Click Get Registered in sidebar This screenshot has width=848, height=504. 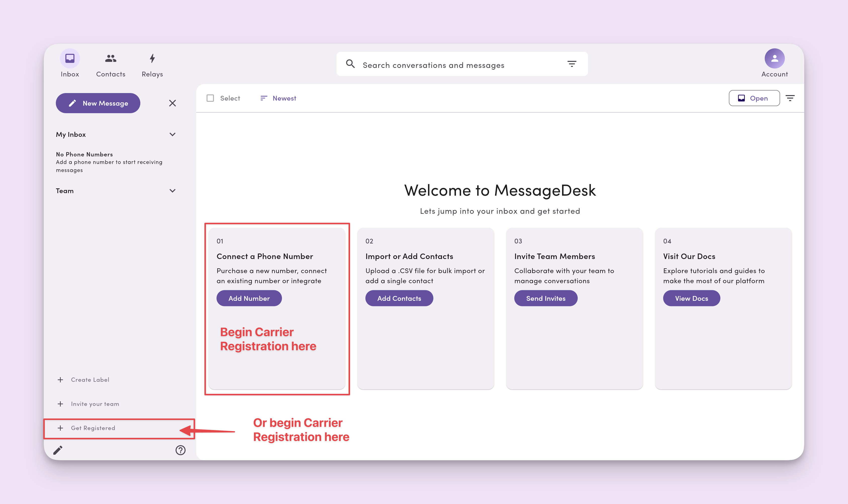click(x=93, y=428)
